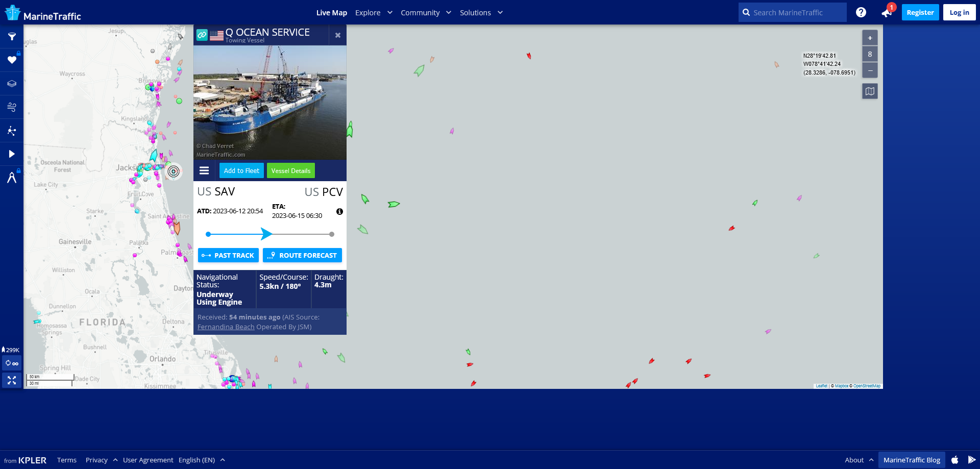
Task: Open the vessel panel hamburger menu
Action: 204,170
